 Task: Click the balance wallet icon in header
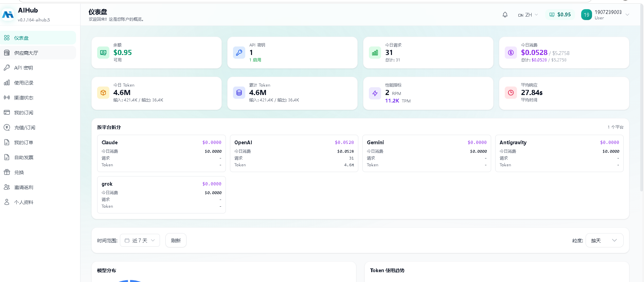(552, 15)
